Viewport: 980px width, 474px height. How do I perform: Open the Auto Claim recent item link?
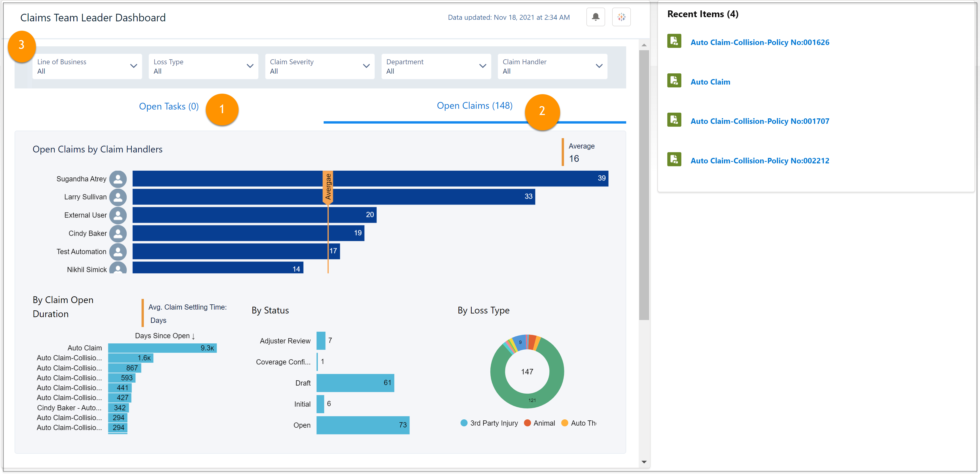pos(710,82)
